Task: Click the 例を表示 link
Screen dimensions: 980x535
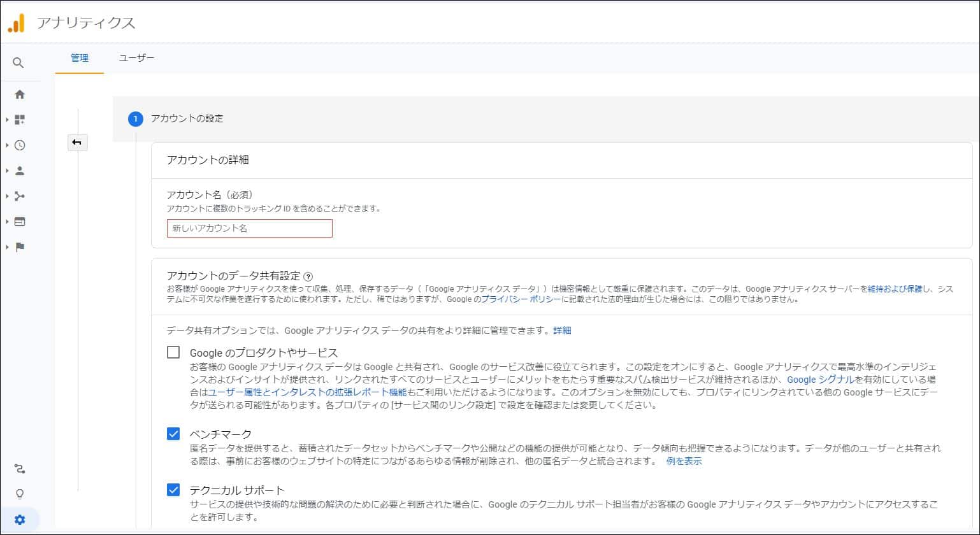Action: (684, 461)
